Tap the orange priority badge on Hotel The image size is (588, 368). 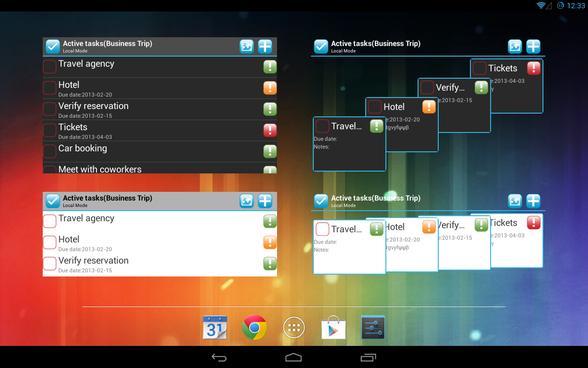(x=270, y=88)
